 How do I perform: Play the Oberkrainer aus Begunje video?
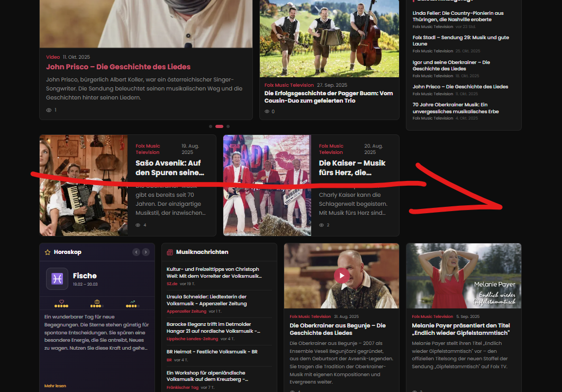click(341, 276)
